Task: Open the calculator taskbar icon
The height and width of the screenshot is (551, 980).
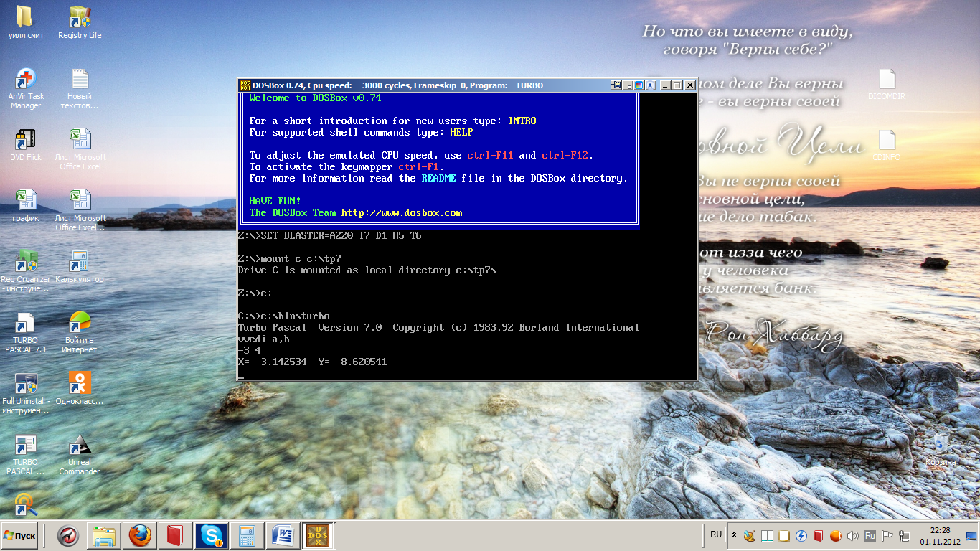Action: tap(248, 536)
